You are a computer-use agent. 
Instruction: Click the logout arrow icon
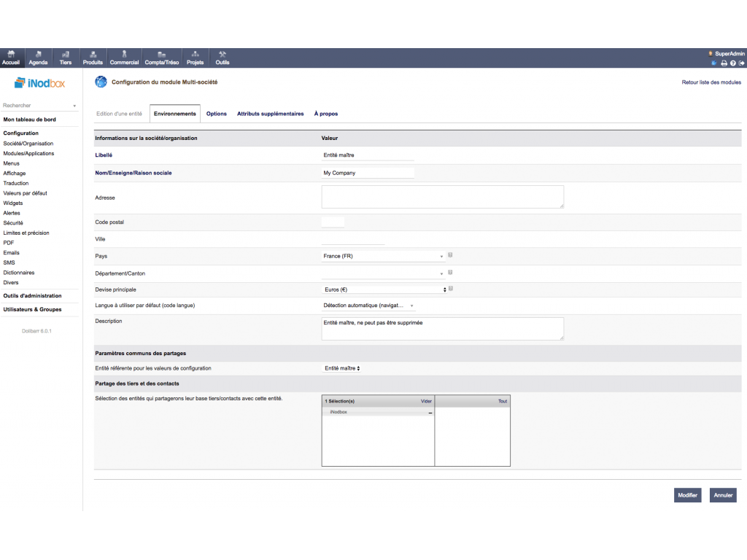tap(741, 63)
